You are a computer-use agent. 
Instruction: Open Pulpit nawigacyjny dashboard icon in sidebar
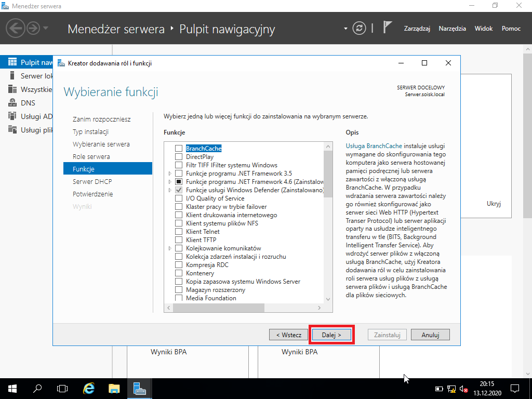(x=12, y=62)
